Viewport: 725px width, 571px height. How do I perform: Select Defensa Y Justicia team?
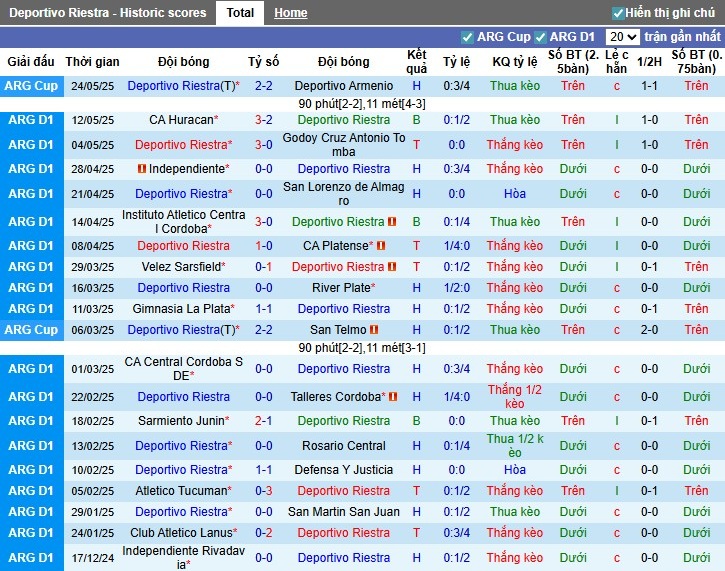click(344, 470)
